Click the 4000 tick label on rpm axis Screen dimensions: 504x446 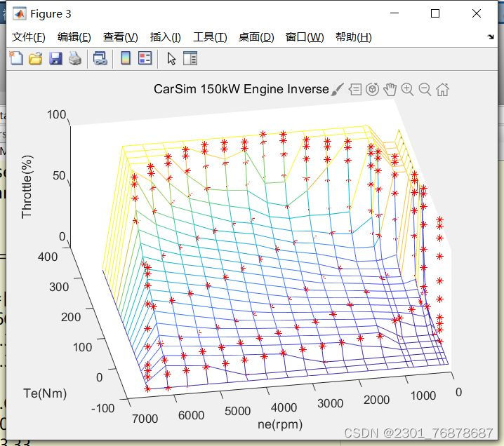284,407
